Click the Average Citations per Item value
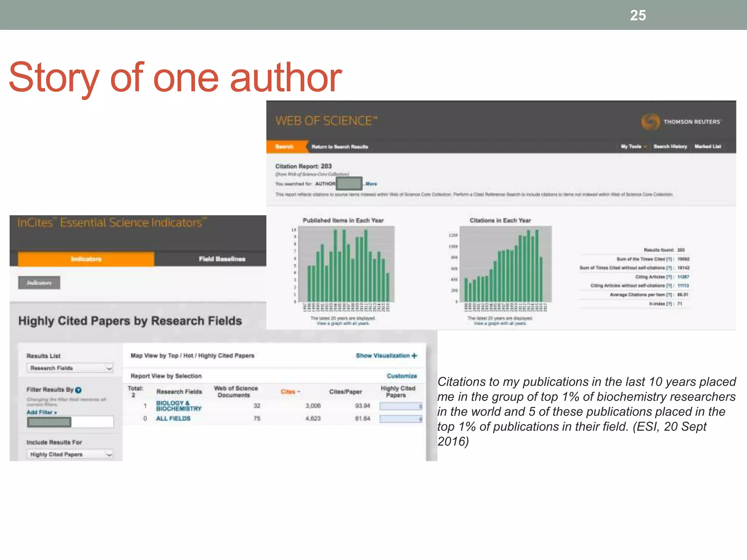This screenshot has width=747, height=560. click(683, 295)
